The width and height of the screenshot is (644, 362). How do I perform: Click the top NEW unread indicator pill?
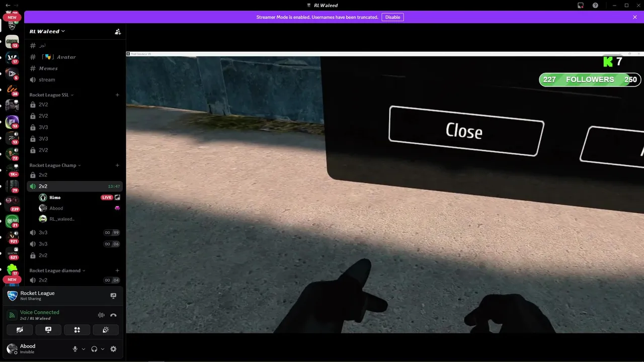pyautogui.click(x=12, y=17)
